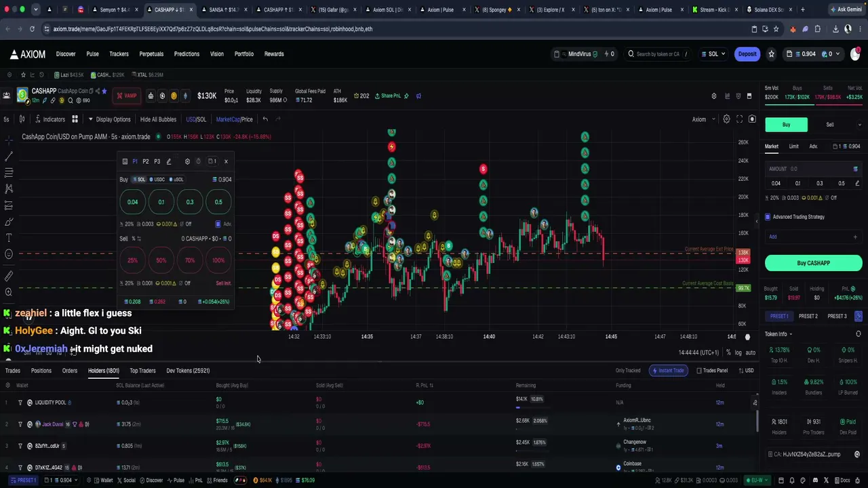The height and width of the screenshot is (488, 868).
Task: Toggle log scale on chart
Action: 738,352
